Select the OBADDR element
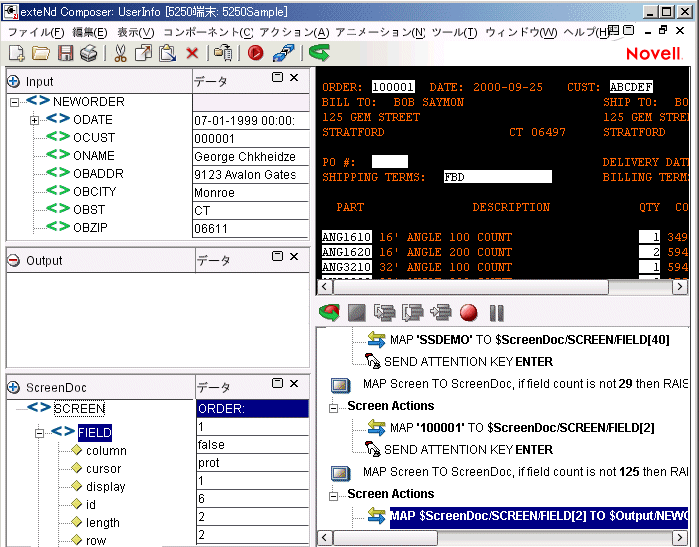 point(99,173)
